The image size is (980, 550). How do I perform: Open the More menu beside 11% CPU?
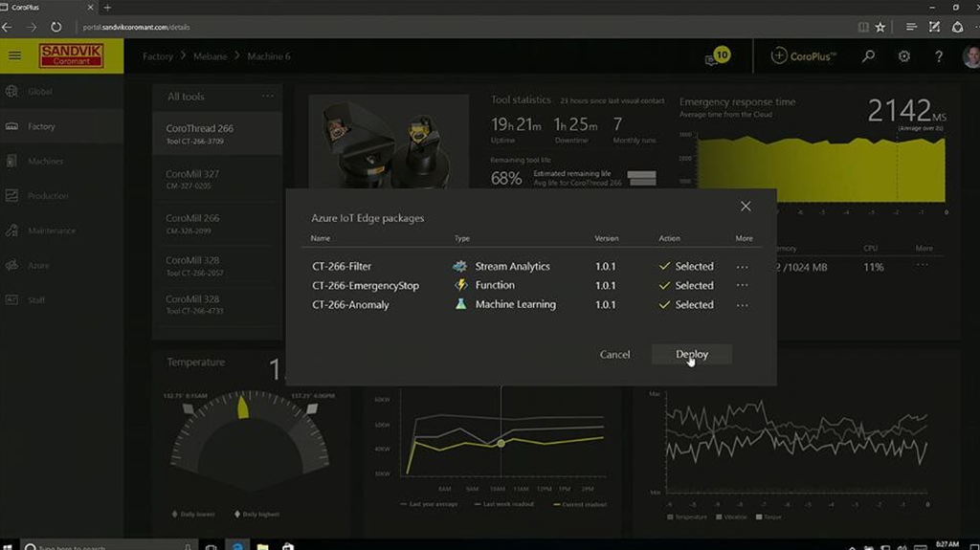point(923,266)
